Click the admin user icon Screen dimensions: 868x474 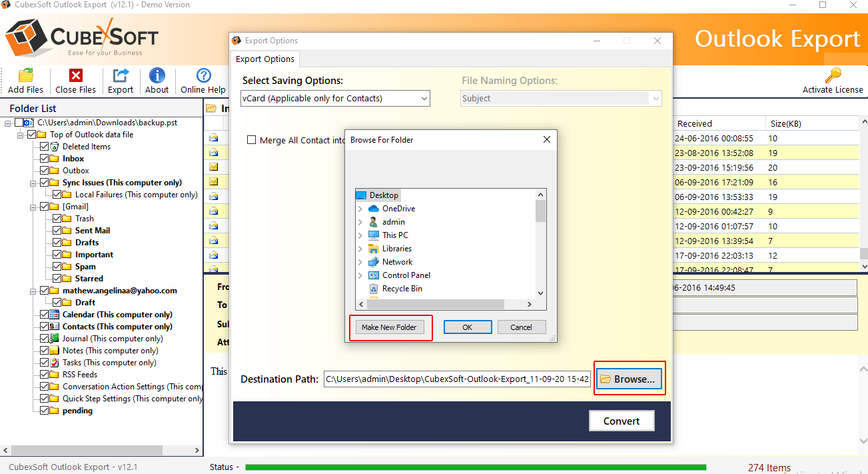pyautogui.click(x=374, y=222)
